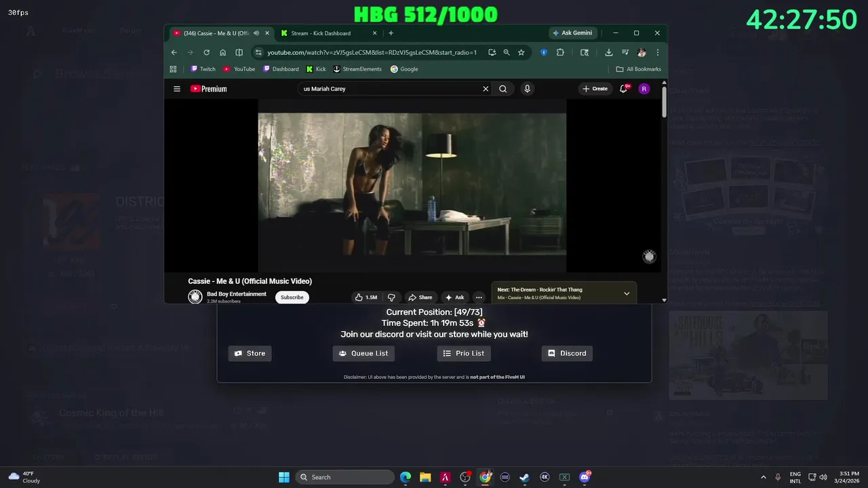Close the Cassie - Me & U tab
This screenshot has height=488, width=868.
[x=267, y=33]
